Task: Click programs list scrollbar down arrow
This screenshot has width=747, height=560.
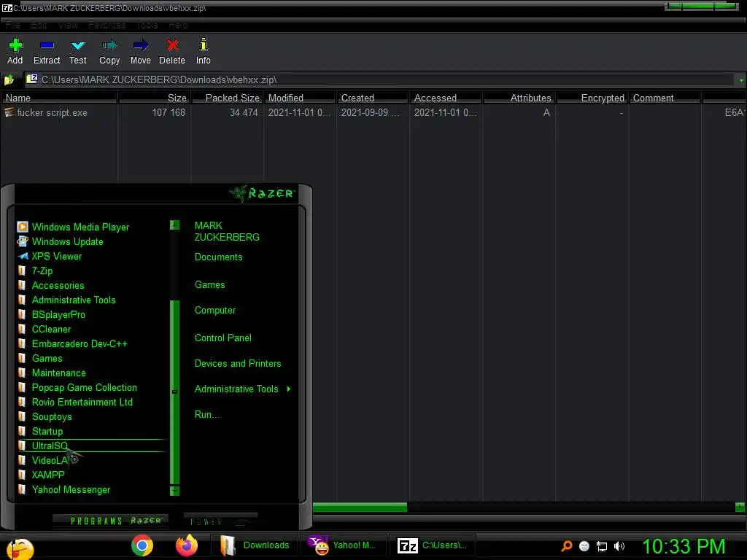Action: (x=175, y=490)
